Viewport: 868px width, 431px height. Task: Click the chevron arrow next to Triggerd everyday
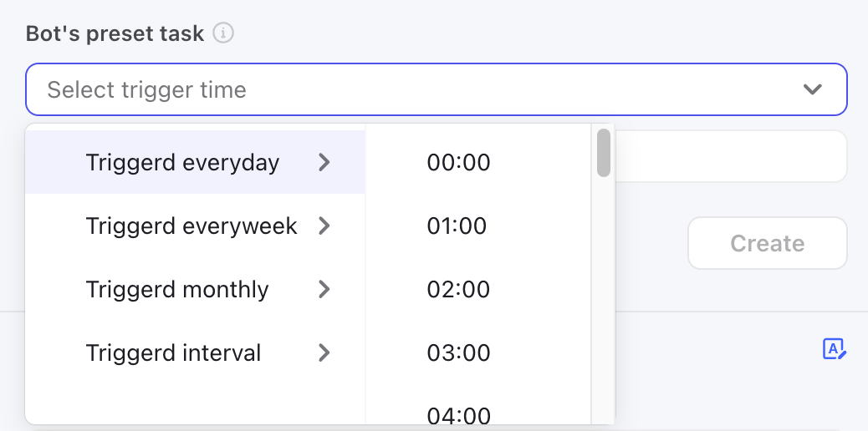[324, 162]
